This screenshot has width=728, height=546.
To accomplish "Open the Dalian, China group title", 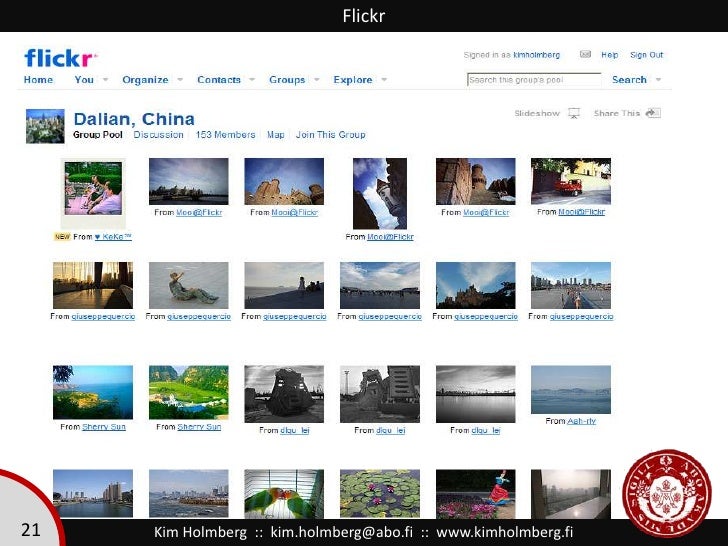I will 134,119.
